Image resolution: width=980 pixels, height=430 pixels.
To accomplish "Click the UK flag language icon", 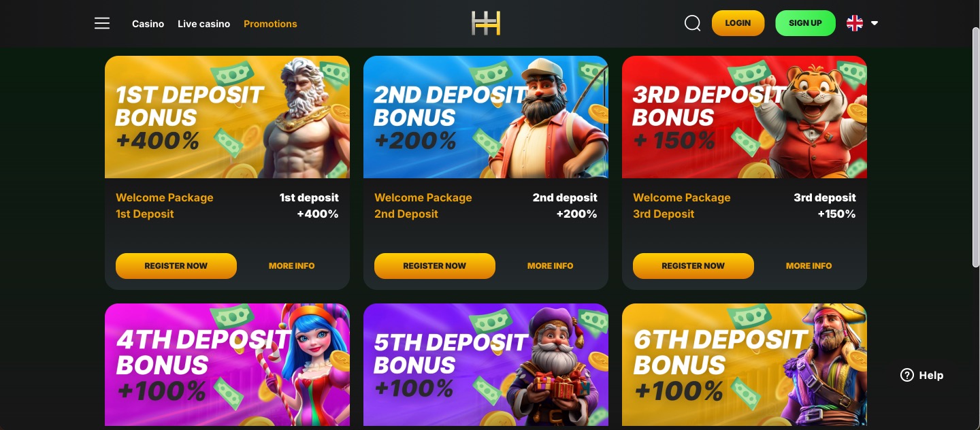I will [855, 23].
